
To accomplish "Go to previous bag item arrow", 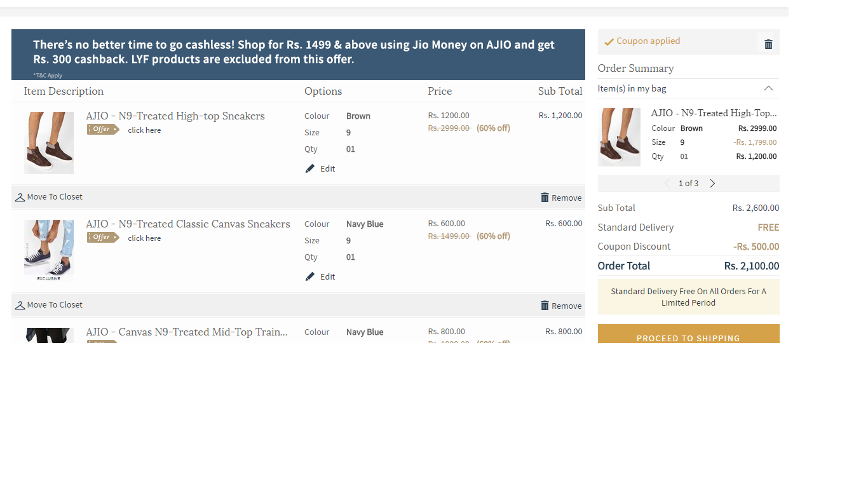I will 667,183.
